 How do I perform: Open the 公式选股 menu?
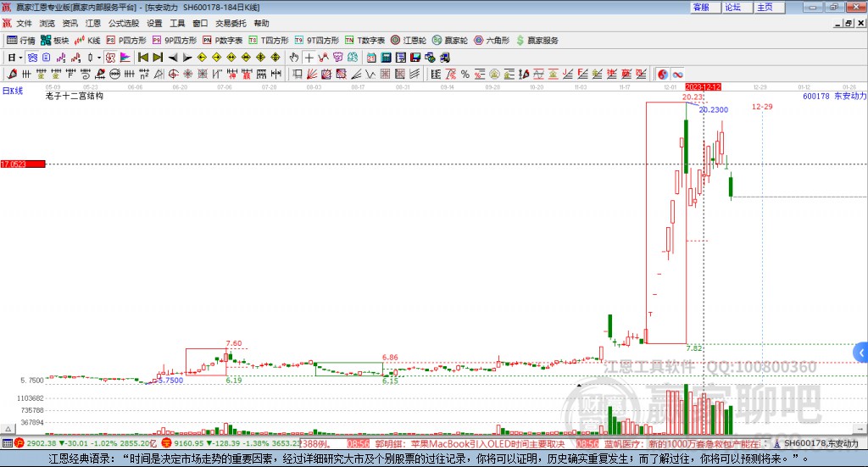pyautogui.click(x=124, y=24)
